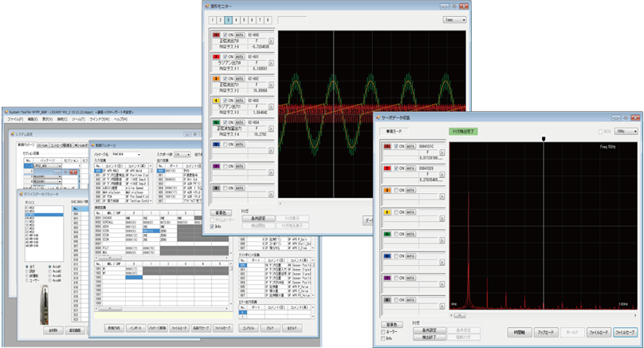The height and width of the screenshot is (348, 644).
Task: Select Axis#2 radio button in device window
Action: [x=50, y=271]
